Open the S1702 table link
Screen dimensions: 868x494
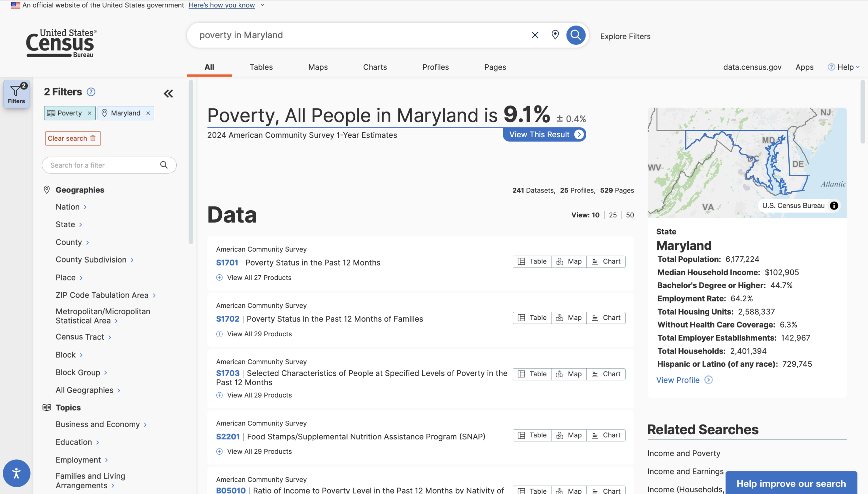pos(228,319)
